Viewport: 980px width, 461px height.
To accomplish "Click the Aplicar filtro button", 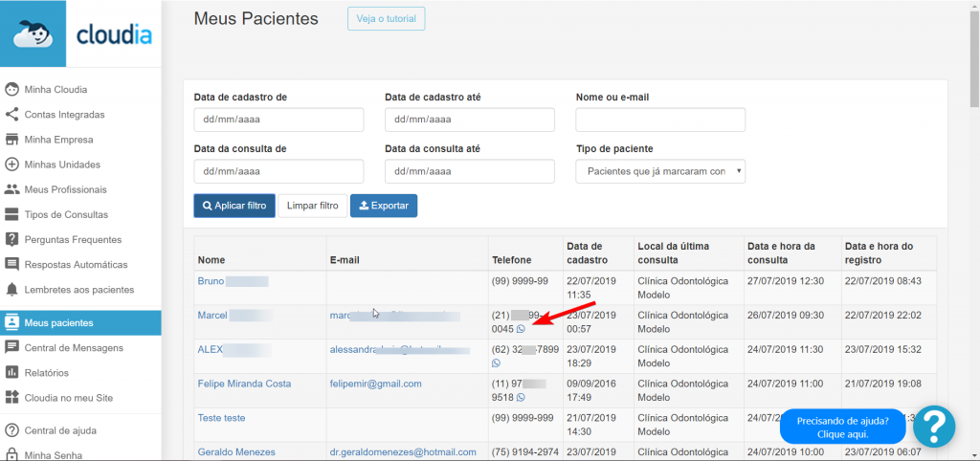I will tap(234, 206).
